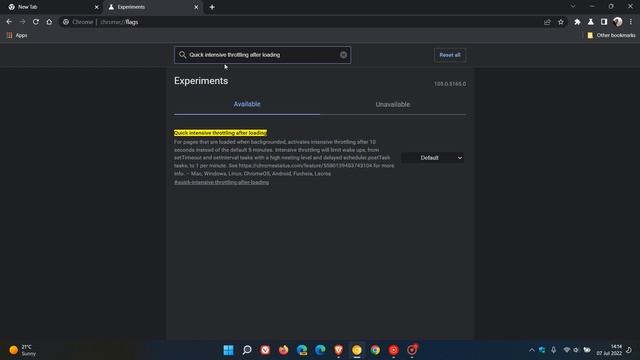
Task: Open the profile avatar menu
Action: coord(618,22)
